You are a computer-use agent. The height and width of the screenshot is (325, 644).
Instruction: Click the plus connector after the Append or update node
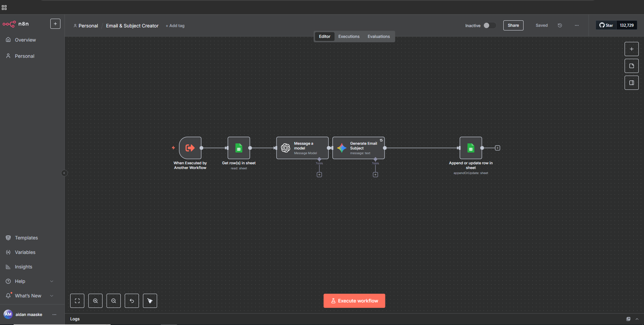(497, 148)
